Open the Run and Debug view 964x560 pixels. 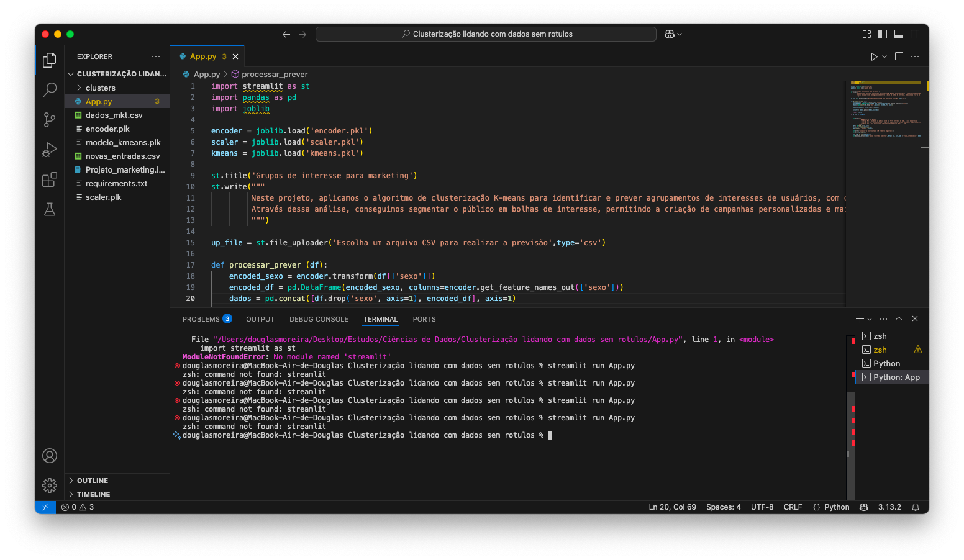click(x=50, y=150)
